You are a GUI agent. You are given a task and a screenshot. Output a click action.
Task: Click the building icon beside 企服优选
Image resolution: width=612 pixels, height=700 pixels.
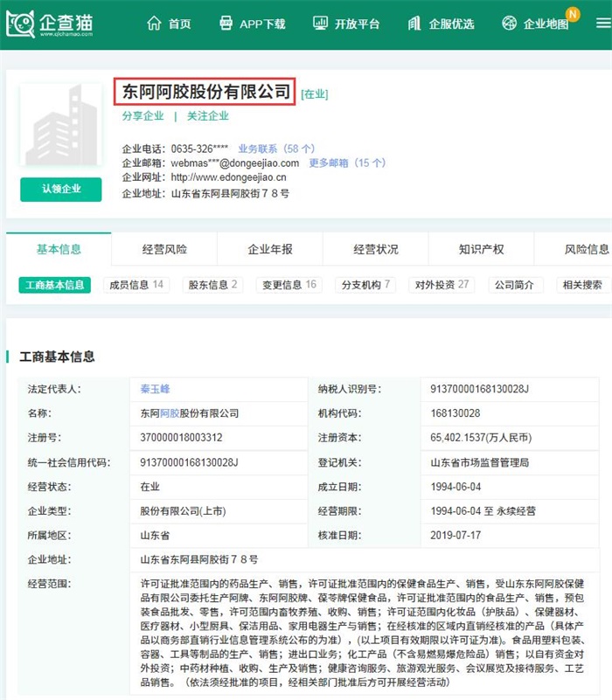[414, 23]
